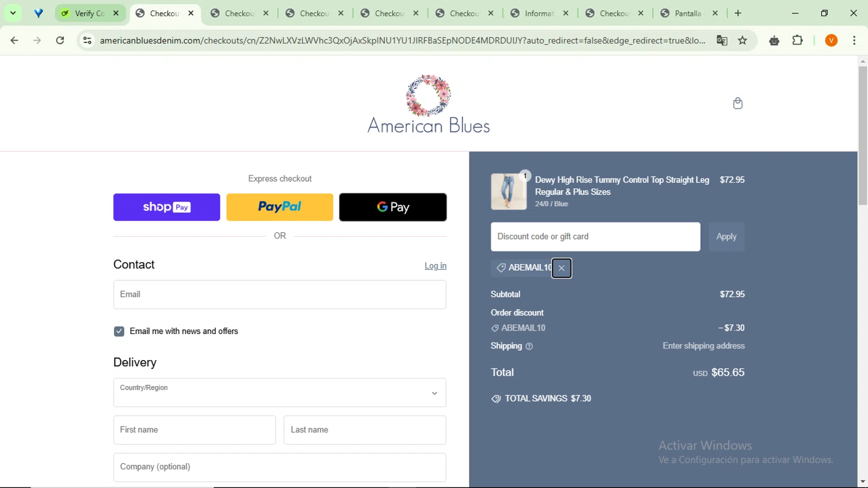This screenshot has height=488, width=868.
Task: Click the browser address bar URL
Action: (402, 41)
